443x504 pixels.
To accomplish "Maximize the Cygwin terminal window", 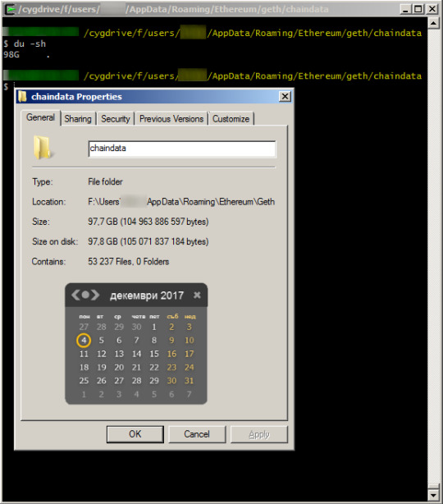I will 418,9.
